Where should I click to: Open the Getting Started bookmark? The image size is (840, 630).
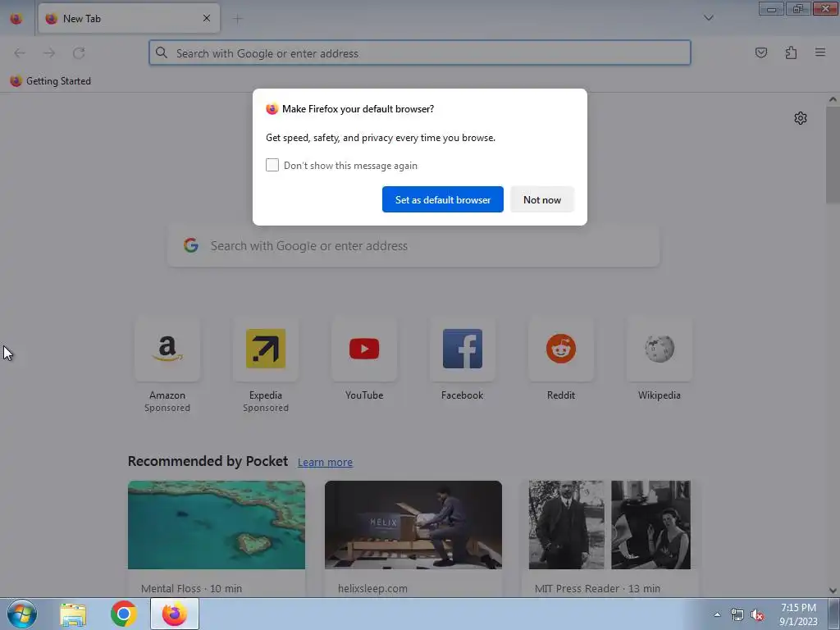[50, 81]
